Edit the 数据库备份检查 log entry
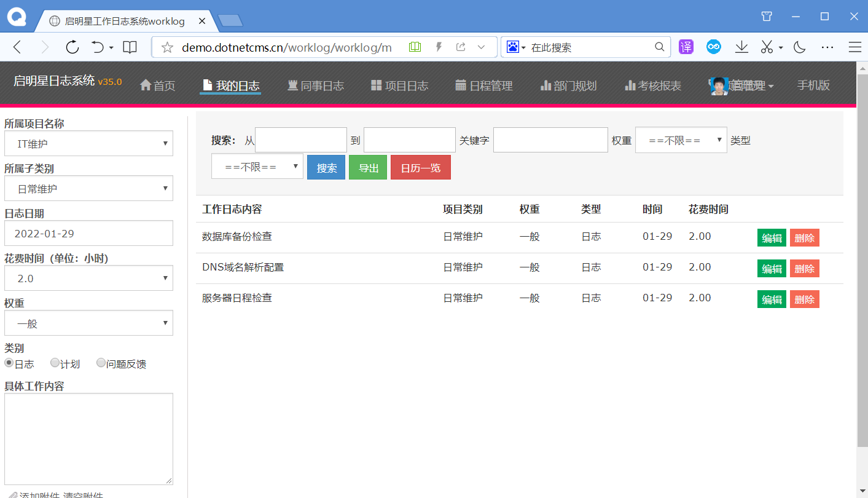Screen dimensions: 868x498 772,238
